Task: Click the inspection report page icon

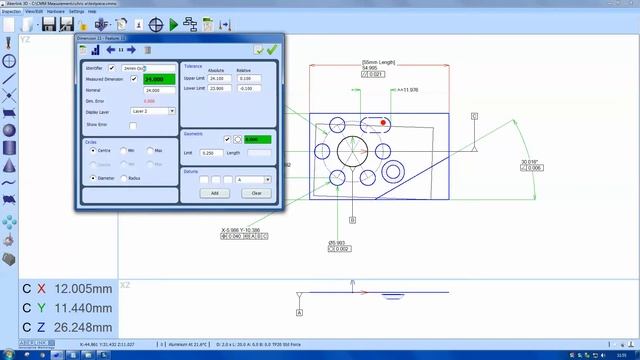Action: pyautogui.click(x=121, y=25)
